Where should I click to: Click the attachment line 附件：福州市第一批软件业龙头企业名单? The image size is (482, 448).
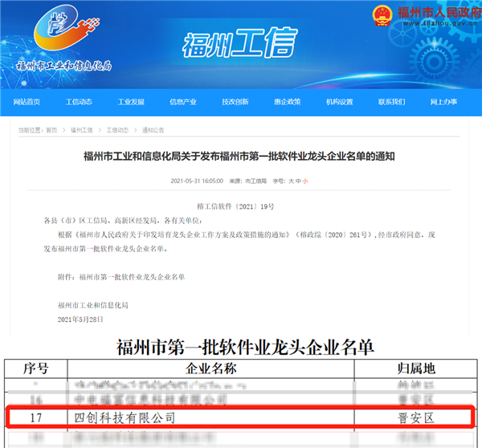121,277
